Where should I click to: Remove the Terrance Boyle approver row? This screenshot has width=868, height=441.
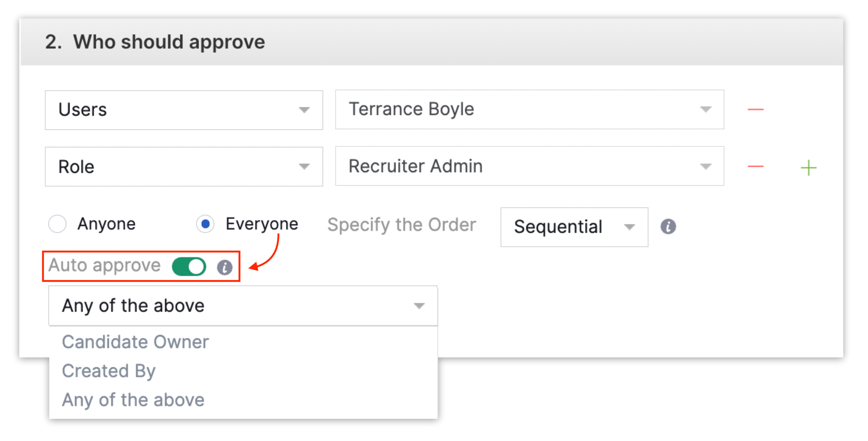click(755, 110)
